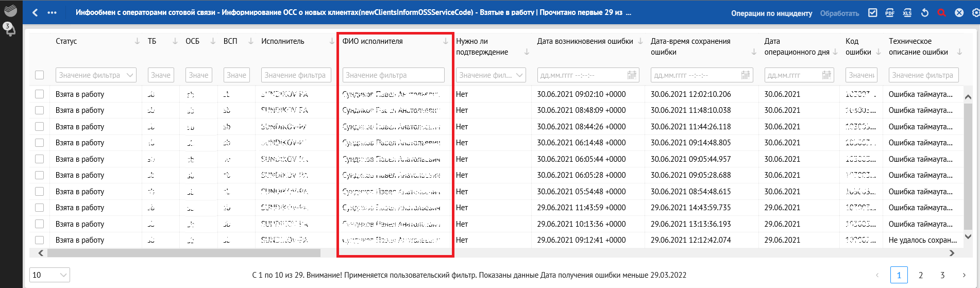Open the notifications bell in sidebar

tap(9, 29)
